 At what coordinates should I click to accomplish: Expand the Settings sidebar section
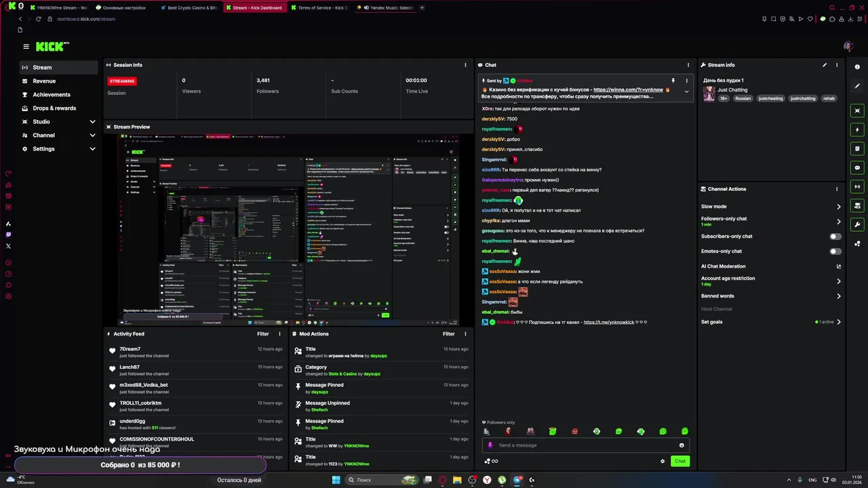(59, 148)
